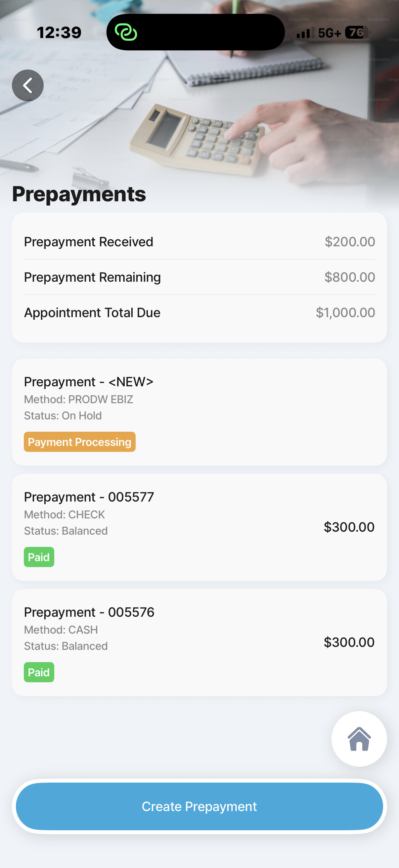The height and width of the screenshot is (868, 399).
Task: Select the Prepayment Received row
Action: [199, 242]
